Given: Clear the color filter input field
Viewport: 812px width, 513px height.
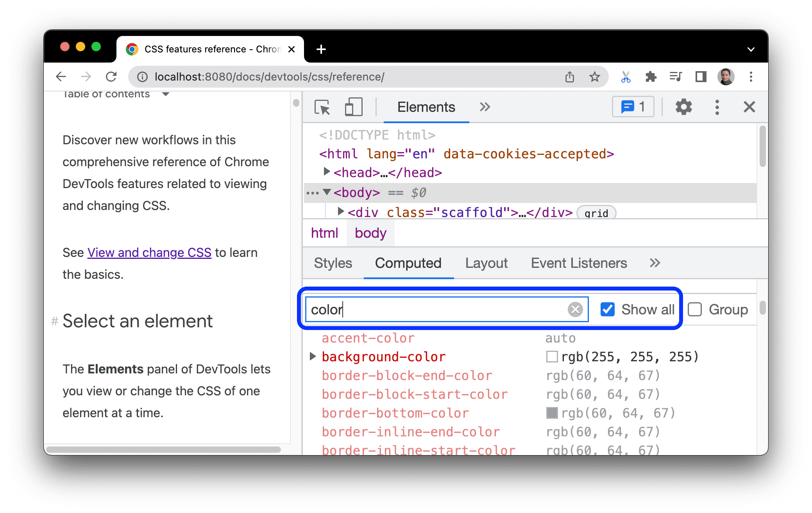Looking at the screenshot, I should coord(576,309).
